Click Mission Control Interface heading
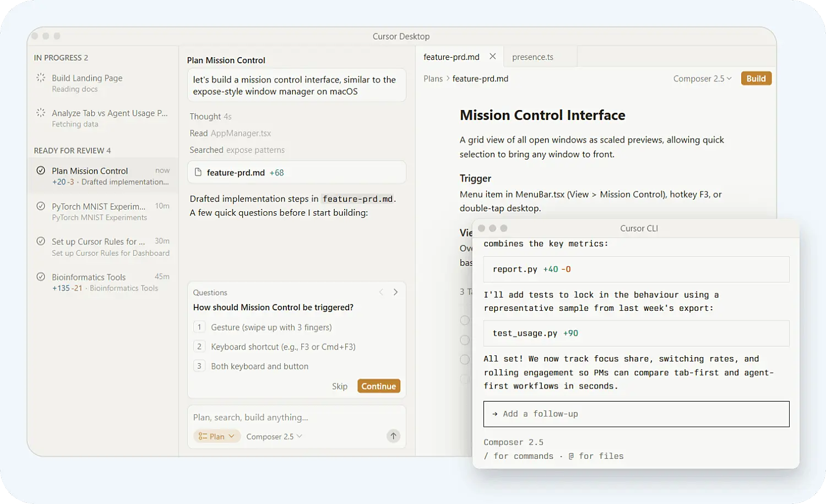 (542, 115)
